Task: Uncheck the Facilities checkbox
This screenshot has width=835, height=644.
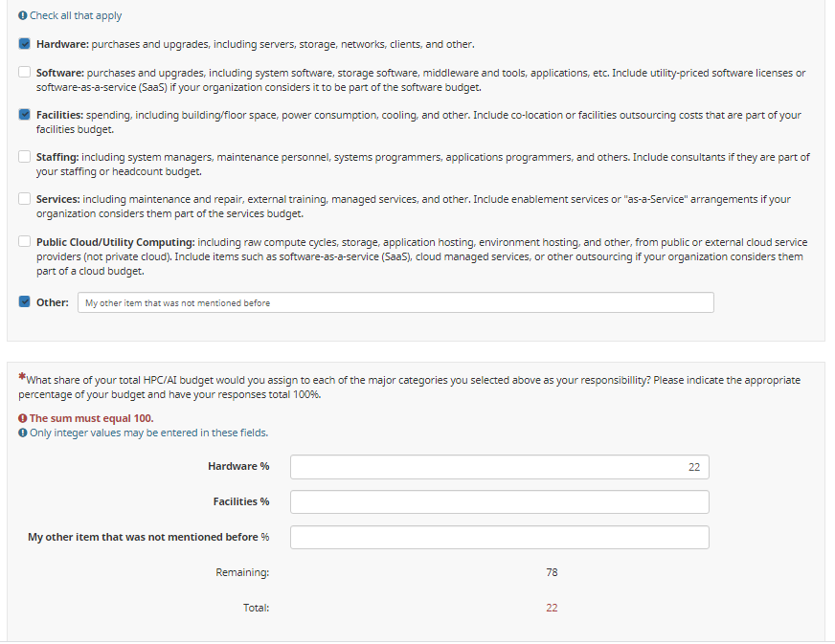Action: tap(25, 115)
